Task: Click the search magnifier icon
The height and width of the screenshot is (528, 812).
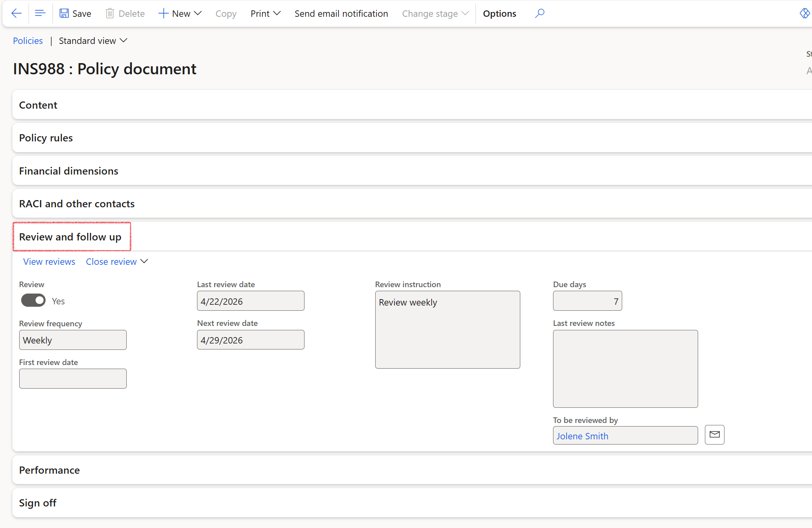Action: click(539, 14)
